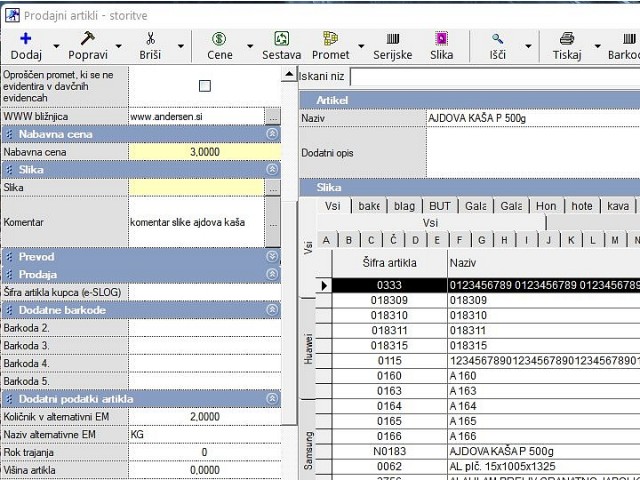The width and height of the screenshot is (640, 480).
Task: Open Cene price tool
Action: [x=219, y=39]
